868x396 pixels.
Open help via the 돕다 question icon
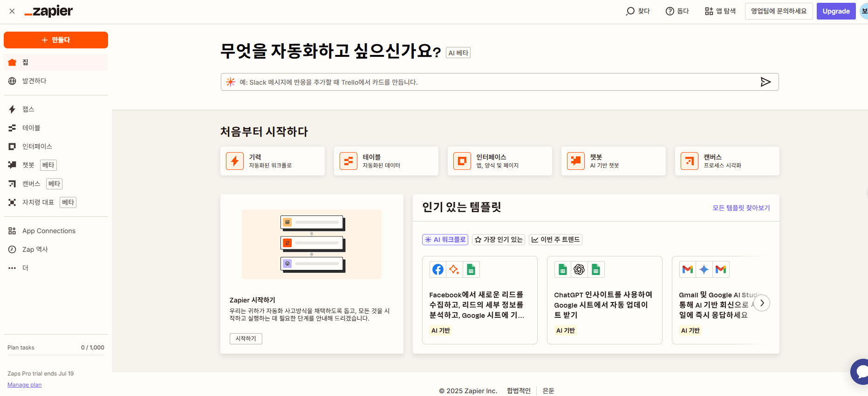(x=677, y=11)
